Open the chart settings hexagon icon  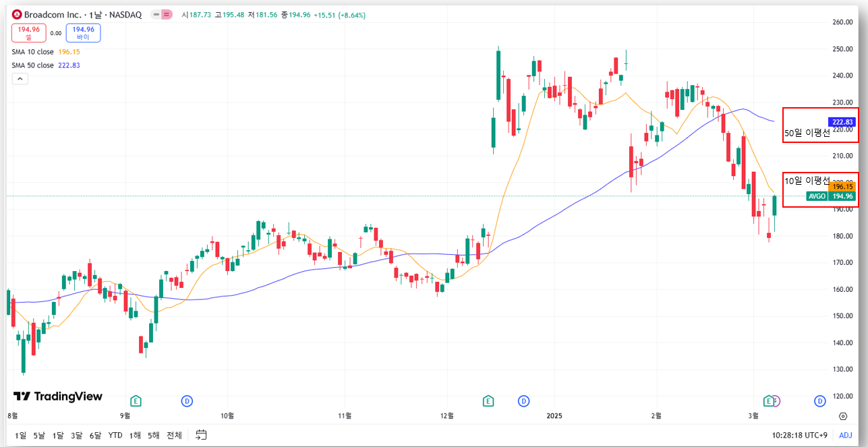tap(843, 416)
